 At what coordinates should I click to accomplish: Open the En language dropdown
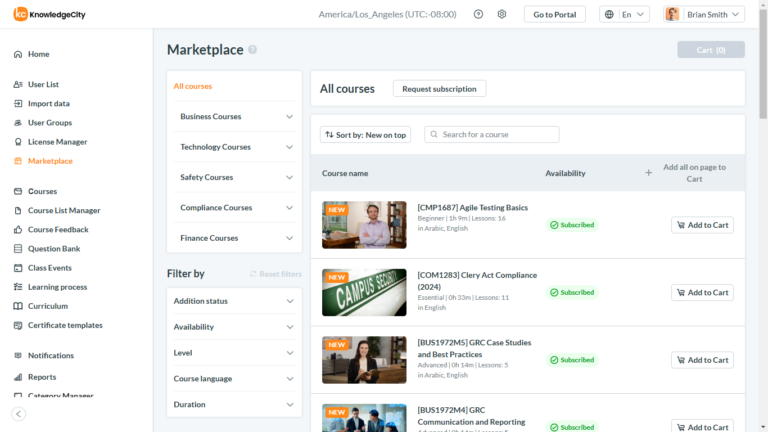click(625, 14)
